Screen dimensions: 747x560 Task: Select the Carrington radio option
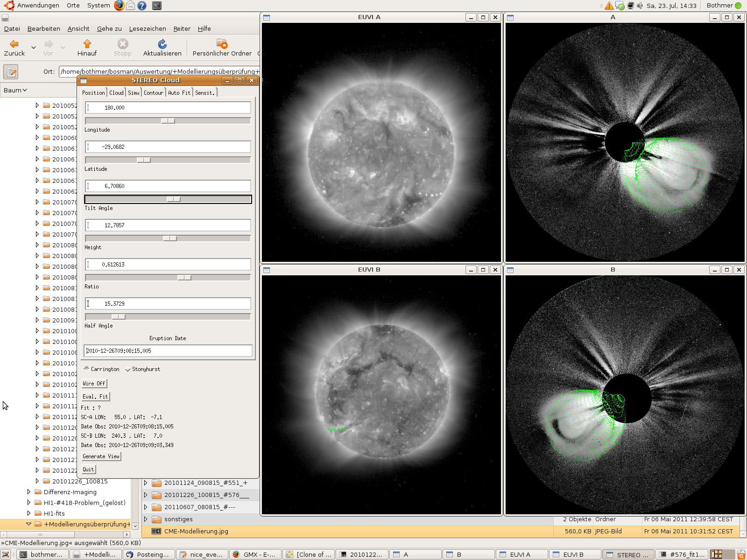coord(102,369)
